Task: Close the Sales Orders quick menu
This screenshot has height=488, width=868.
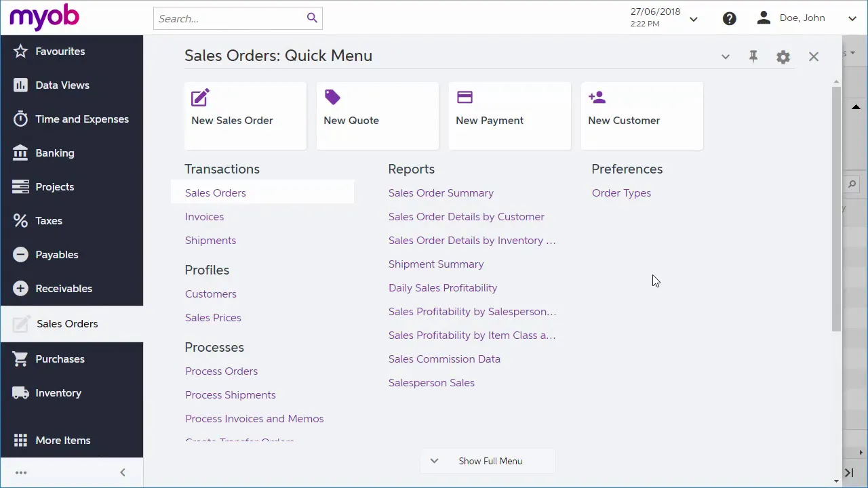Action: coord(814,57)
